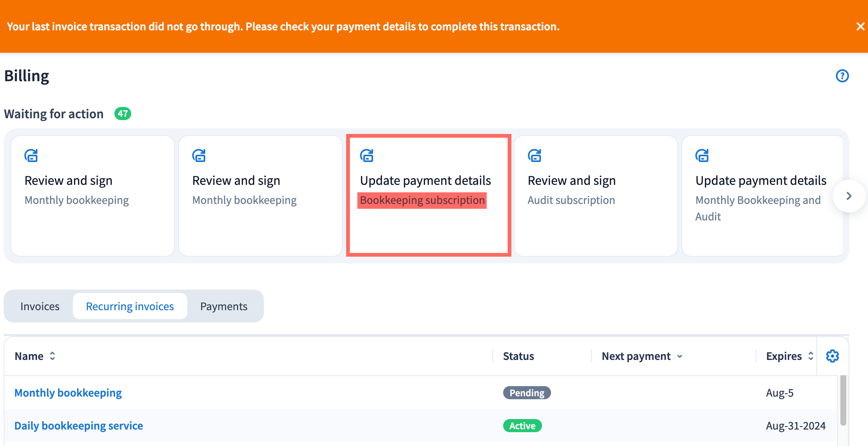Image resolution: width=868 pixels, height=446 pixels.
Task: Click recurring icon on first Review and sign card
Action: point(31,155)
